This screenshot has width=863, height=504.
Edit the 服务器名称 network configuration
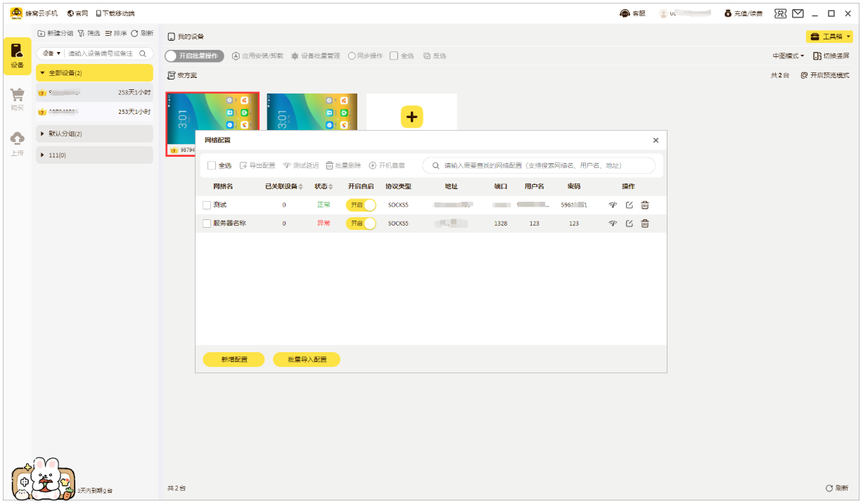click(629, 224)
